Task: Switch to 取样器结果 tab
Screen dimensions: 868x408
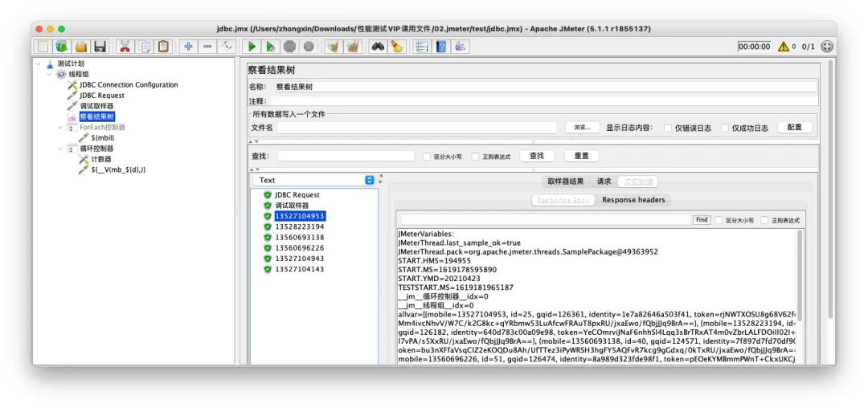Action: click(x=565, y=182)
